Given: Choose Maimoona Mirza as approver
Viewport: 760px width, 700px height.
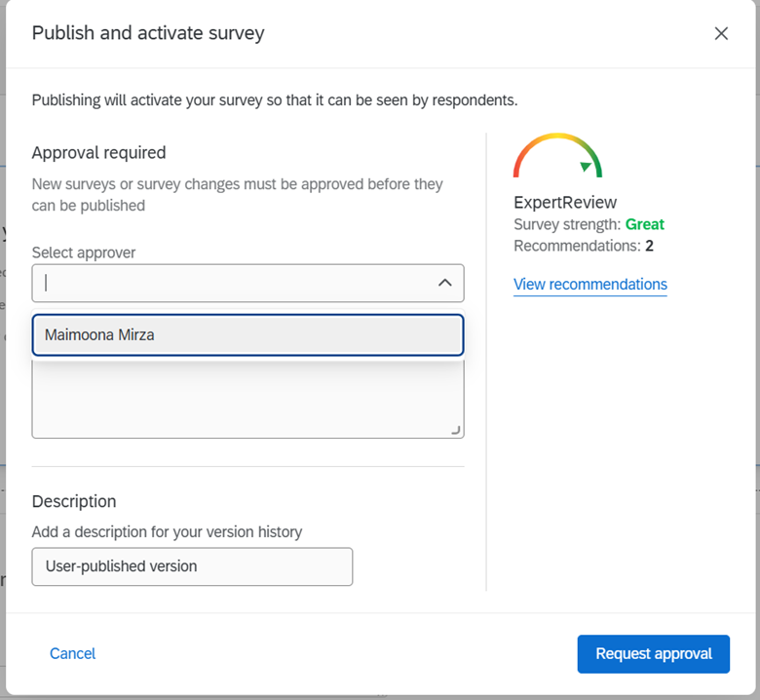Looking at the screenshot, I should (x=247, y=334).
